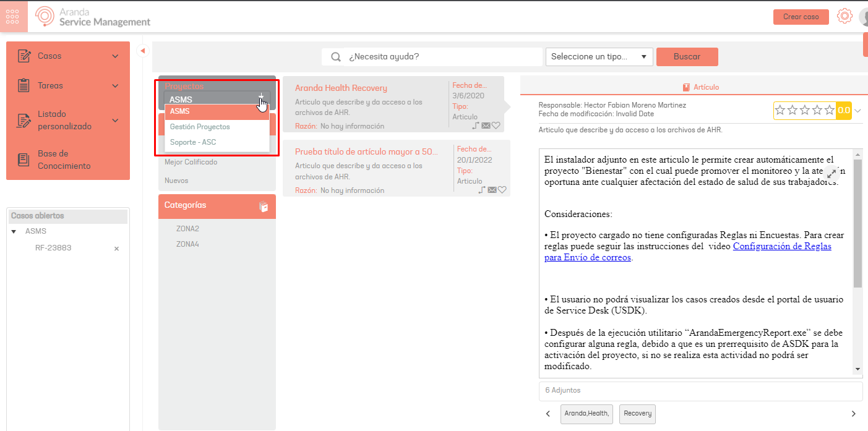Expand the rating details chevron
This screenshot has width=868, height=431.
tap(857, 111)
